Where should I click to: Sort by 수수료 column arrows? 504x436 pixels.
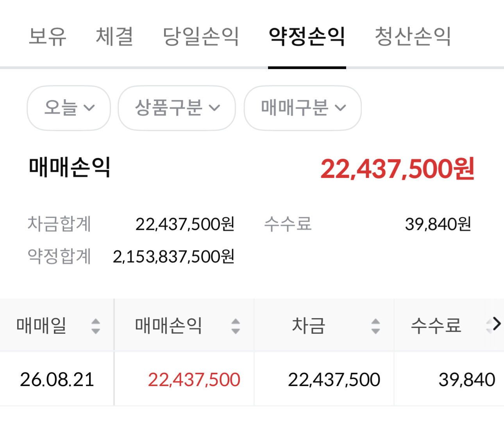488,326
